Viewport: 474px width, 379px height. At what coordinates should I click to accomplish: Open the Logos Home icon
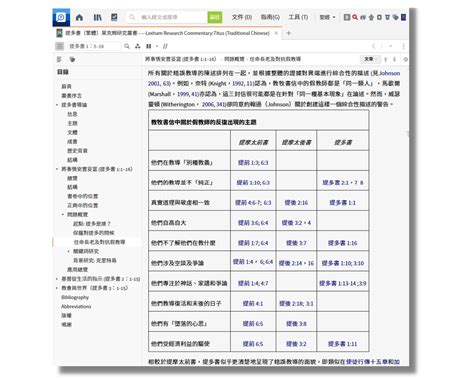(79, 17)
